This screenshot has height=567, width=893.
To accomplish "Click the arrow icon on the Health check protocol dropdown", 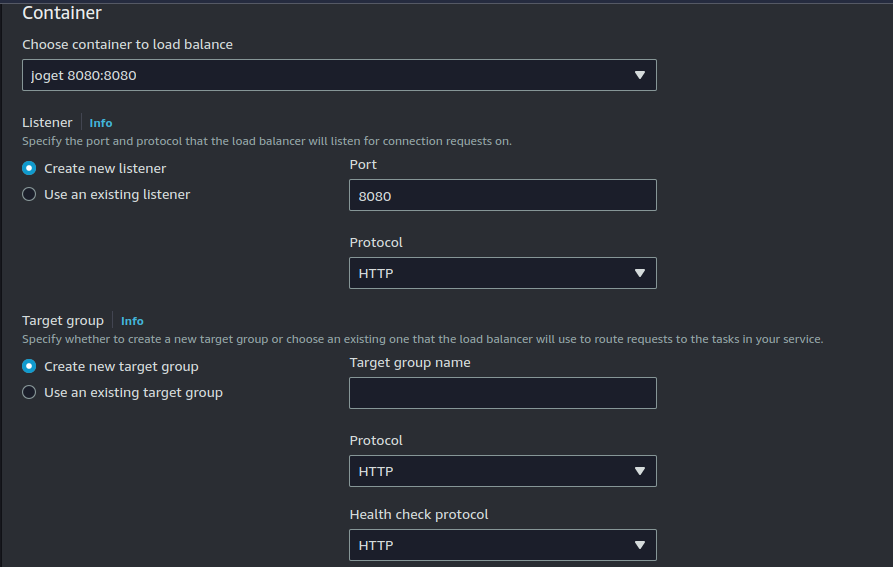I will [640, 545].
